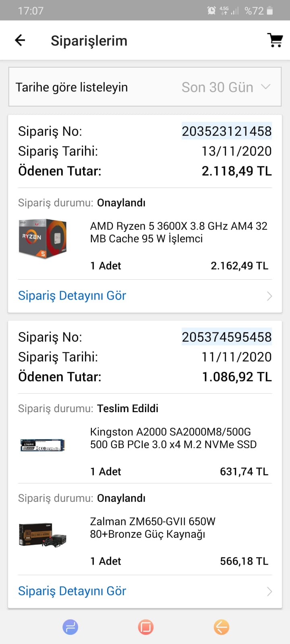Tap the battery icon in status bar
Screen dimensions: 290x644
pyautogui.click(x=270, y=11)
